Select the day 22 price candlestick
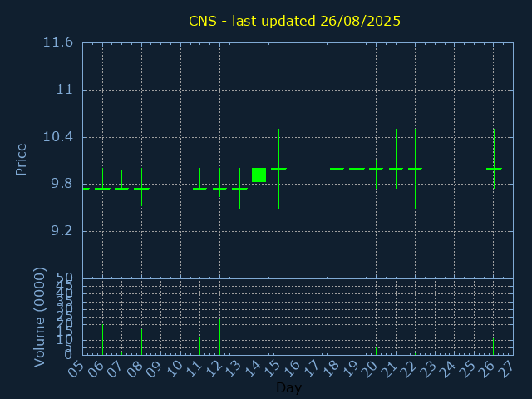The height and width of the screenshot is (399, 532). click(415, 169)
